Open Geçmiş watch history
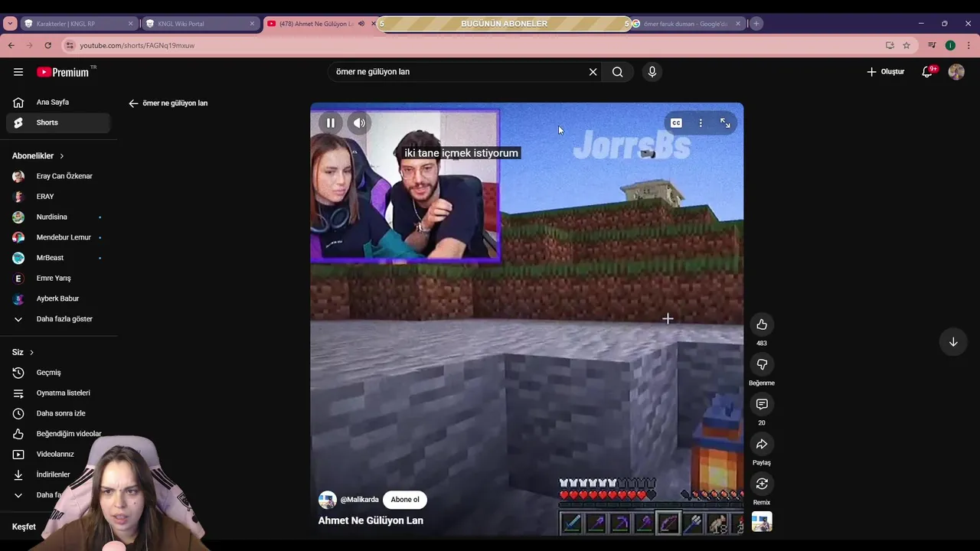 (58, 373)
